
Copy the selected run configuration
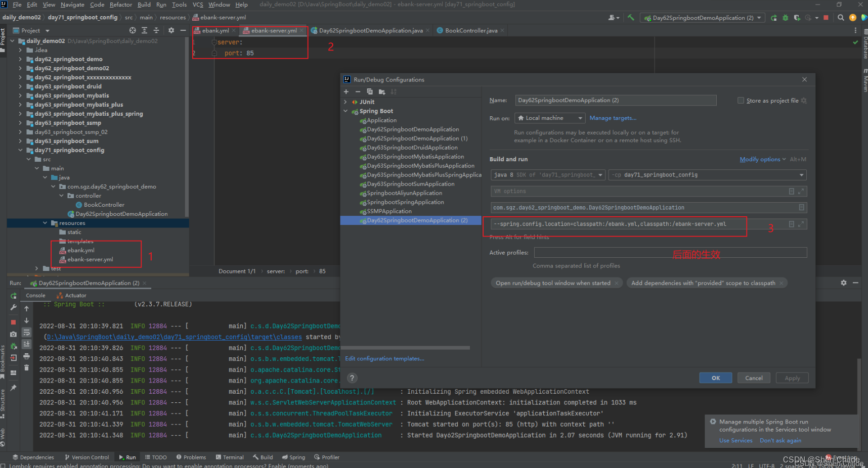(x=370, y=91)
